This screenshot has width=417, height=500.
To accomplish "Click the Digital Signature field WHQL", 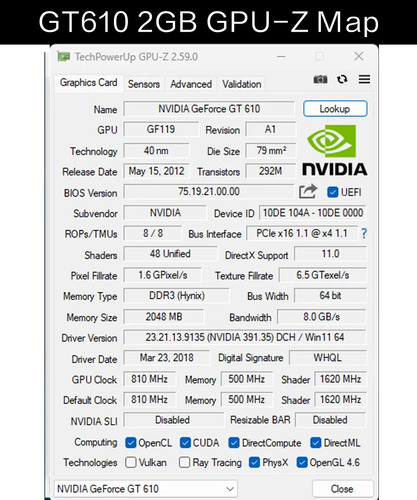I will (x=328, y=358).
